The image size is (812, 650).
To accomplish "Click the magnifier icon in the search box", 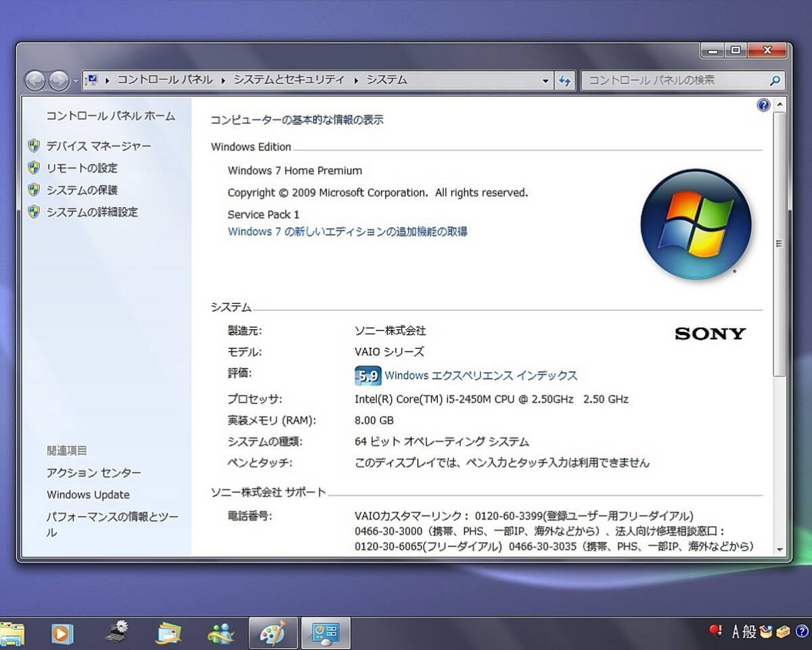I will (775, 80).
